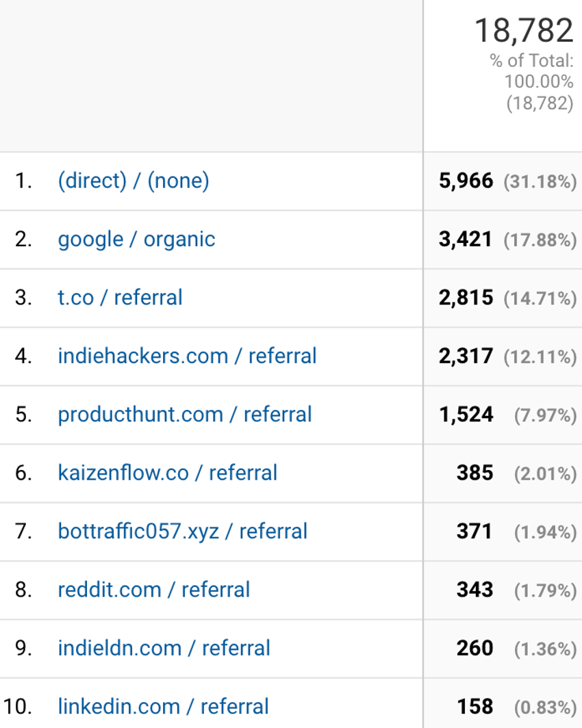Select the 5,966 value for direct traffic

pos(466,181)
